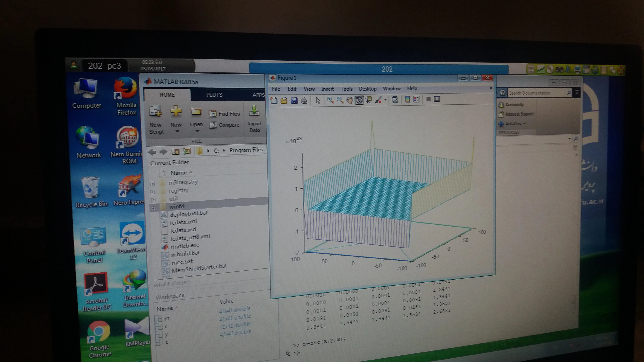644x362 pixels.
Task: Select matlab.exe in Current Folder
Action: pyautogui.click(x=185, y=246)
